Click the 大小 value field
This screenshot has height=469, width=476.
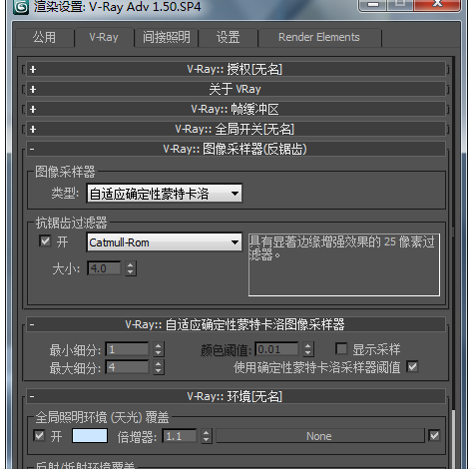104,268
